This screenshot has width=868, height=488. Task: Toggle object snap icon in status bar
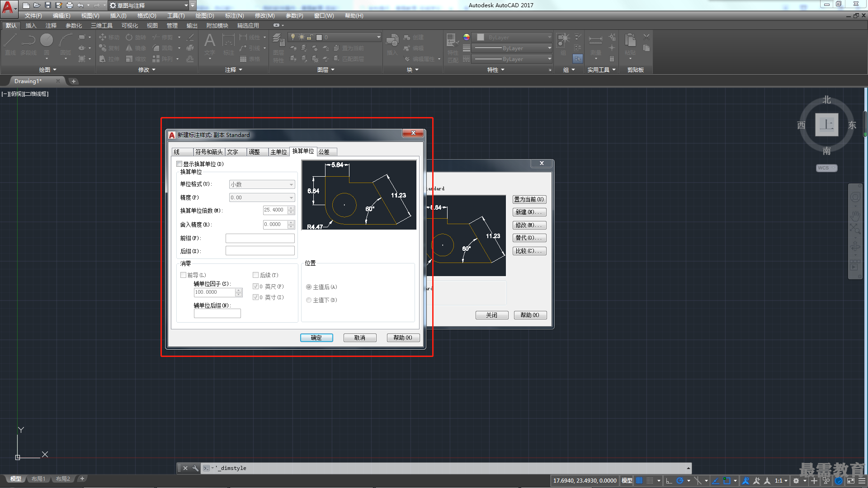726,481
